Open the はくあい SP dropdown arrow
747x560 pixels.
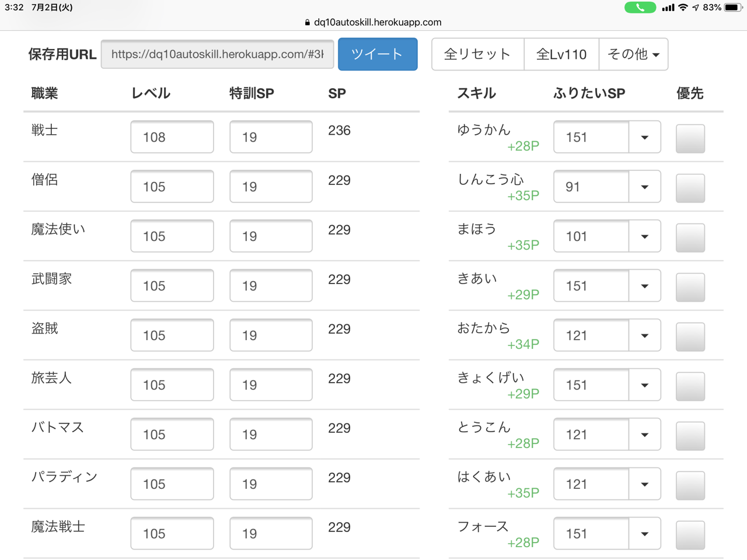click(645, 484)
